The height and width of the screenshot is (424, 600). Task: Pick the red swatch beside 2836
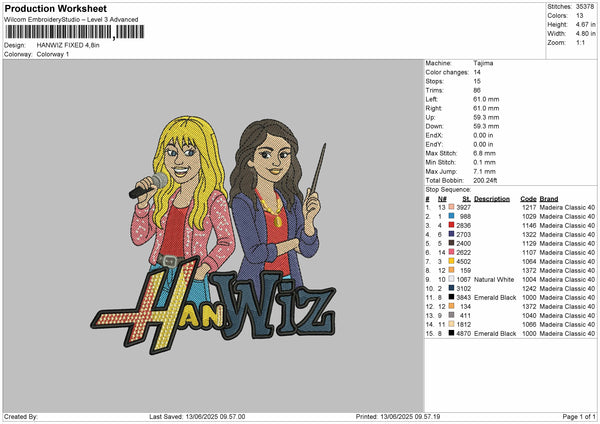point(451,225)
